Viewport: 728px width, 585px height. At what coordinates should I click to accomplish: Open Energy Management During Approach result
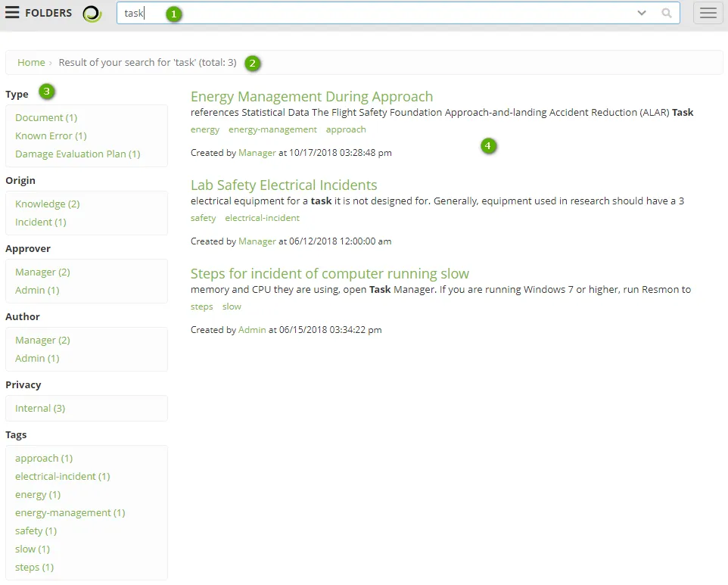[312, 97]
